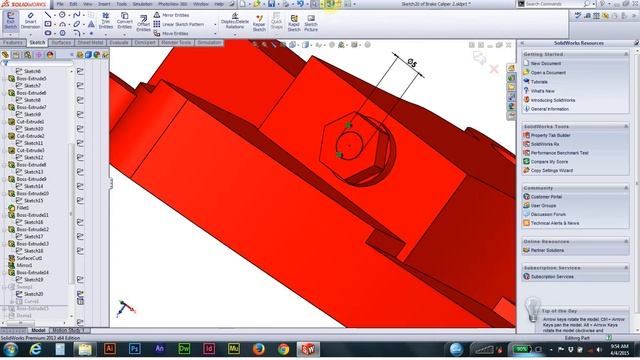Open the Tutorials link

[539, 82]
